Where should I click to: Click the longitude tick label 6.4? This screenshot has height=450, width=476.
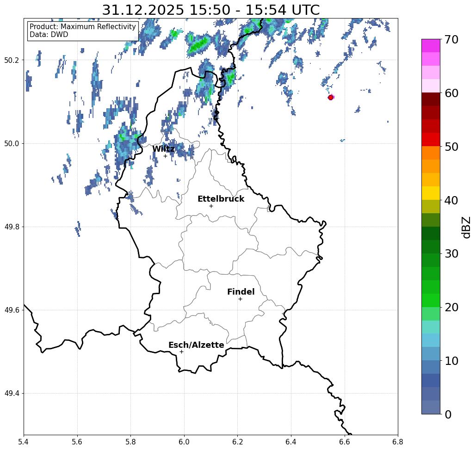coord(291,442)
